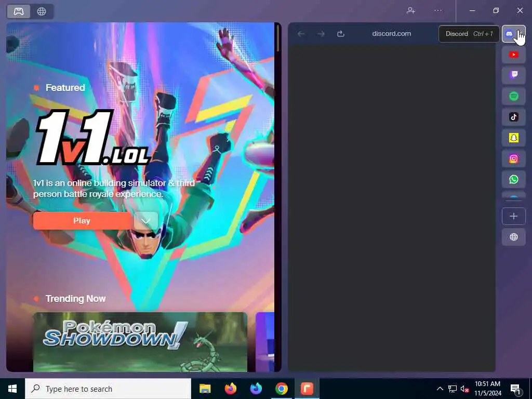532x399 pixels.
Task: Go forward in the discord.com panel
Action: (x=321, y=34)
